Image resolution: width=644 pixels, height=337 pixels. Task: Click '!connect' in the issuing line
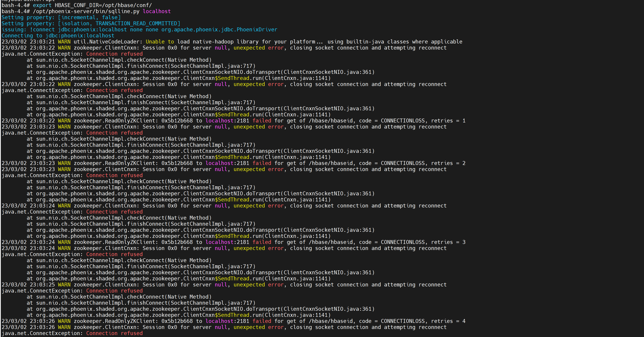coord(42,30)
